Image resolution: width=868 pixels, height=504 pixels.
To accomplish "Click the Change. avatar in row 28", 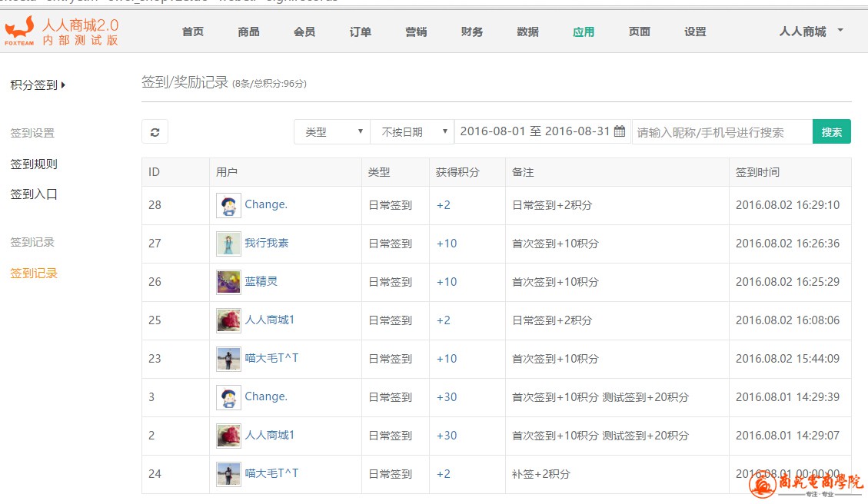I will coord(228,205).
